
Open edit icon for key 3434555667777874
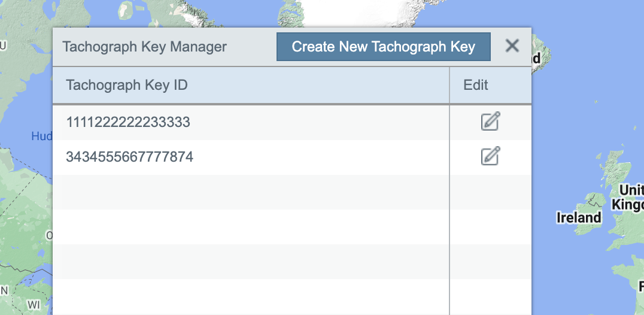tap(490, 156)
